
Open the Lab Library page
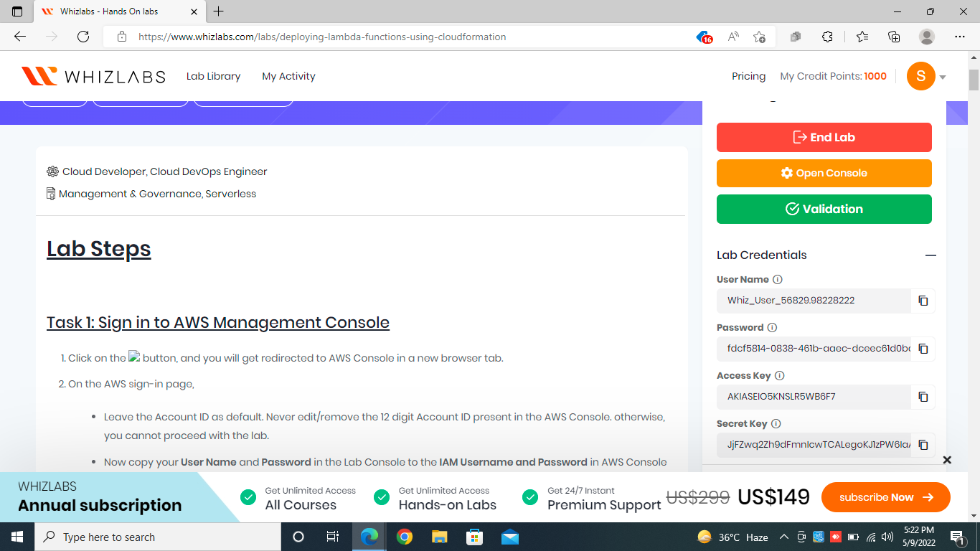pyautogui.click(x=213, y=76)
